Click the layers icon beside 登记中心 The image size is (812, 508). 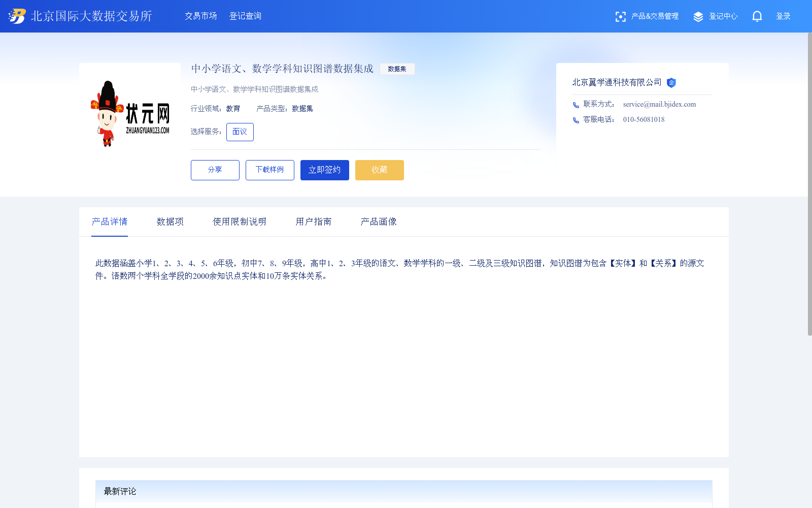[x=698, y=16]
